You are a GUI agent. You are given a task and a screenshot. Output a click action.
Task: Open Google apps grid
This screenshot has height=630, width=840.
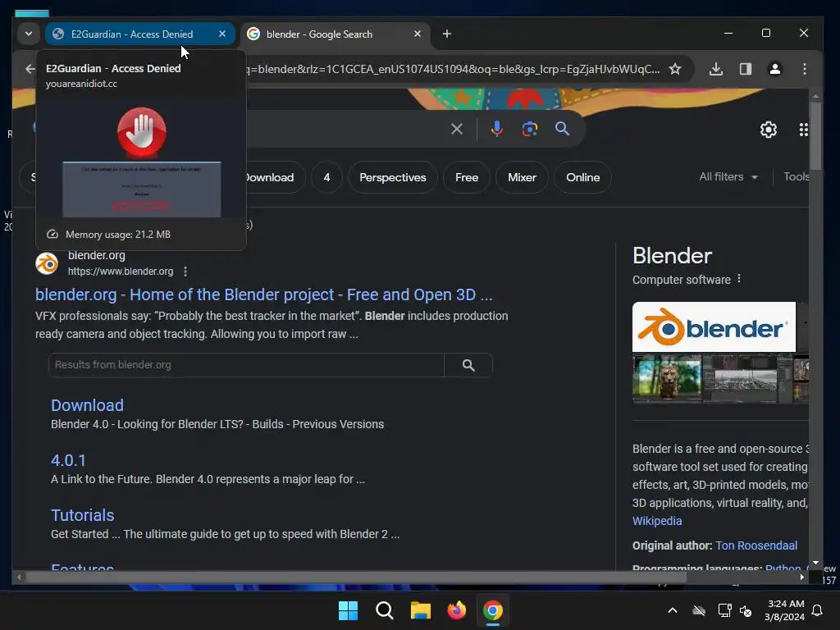pyautogui.click(x=803, y=129)
